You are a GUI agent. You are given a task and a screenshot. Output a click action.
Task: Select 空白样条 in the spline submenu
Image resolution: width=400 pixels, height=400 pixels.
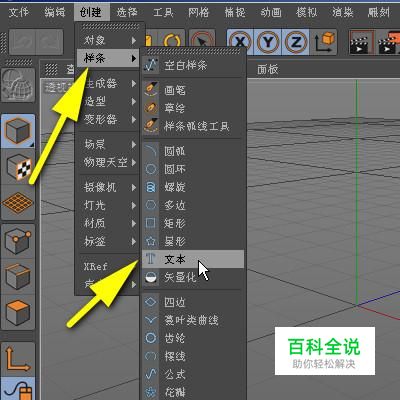coord(193,65)
